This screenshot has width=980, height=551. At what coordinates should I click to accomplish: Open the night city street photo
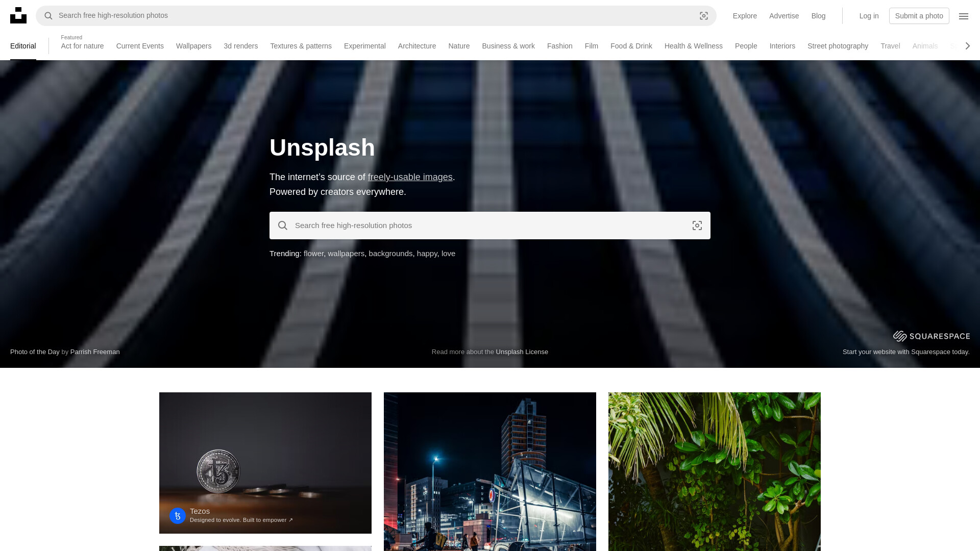490,471
